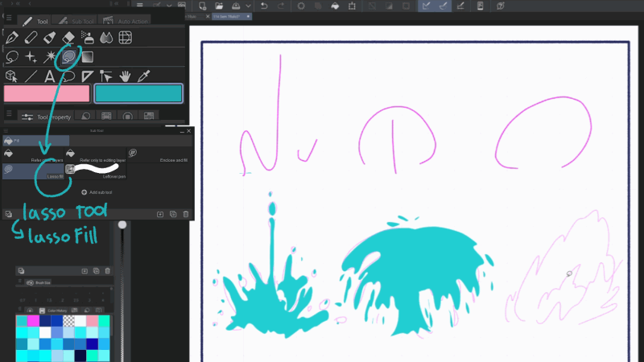Open the Sub Tool panel hamburger menu
Image resolution: width=644 pixels, height=362 pixels.
[6, 131]
